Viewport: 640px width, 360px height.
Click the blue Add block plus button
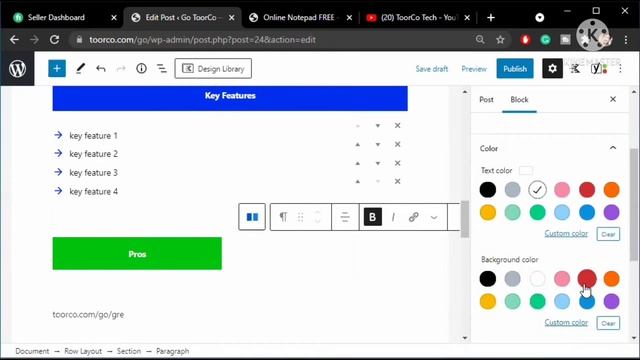click(57, 69)
